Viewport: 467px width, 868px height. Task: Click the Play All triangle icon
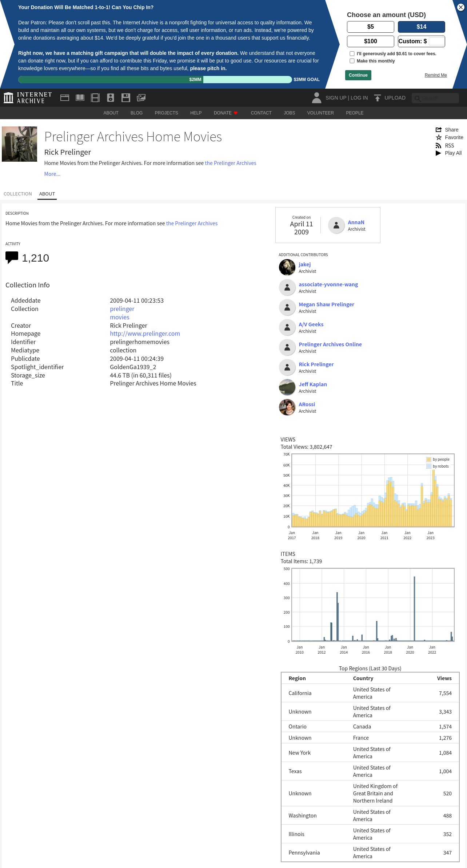click(x=438, y=153)
